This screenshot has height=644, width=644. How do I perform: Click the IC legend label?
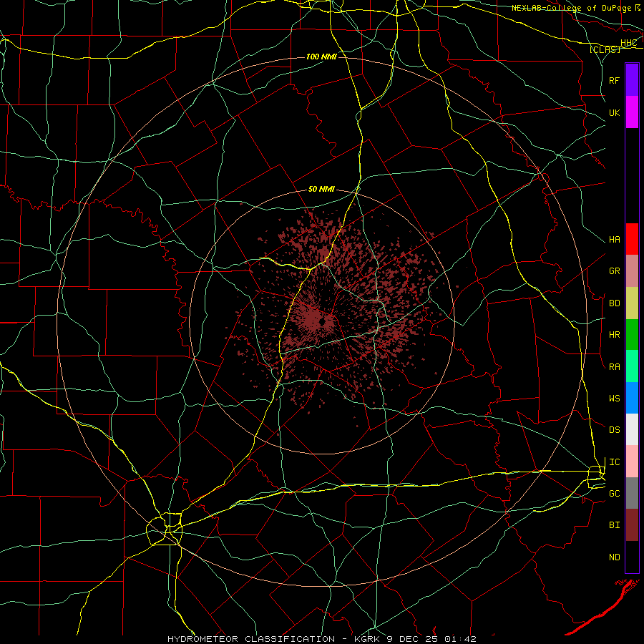[x=615, y=462]
